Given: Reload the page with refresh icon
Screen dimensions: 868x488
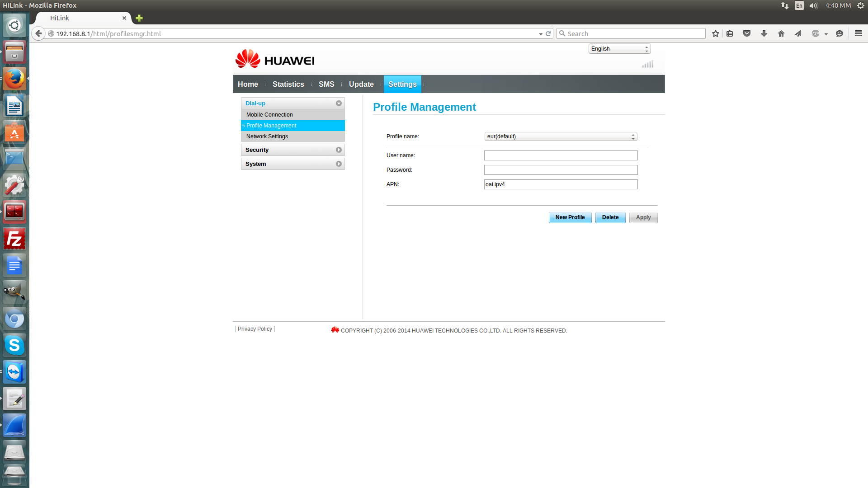Looking at the screenshot, I should pos(548,33).
